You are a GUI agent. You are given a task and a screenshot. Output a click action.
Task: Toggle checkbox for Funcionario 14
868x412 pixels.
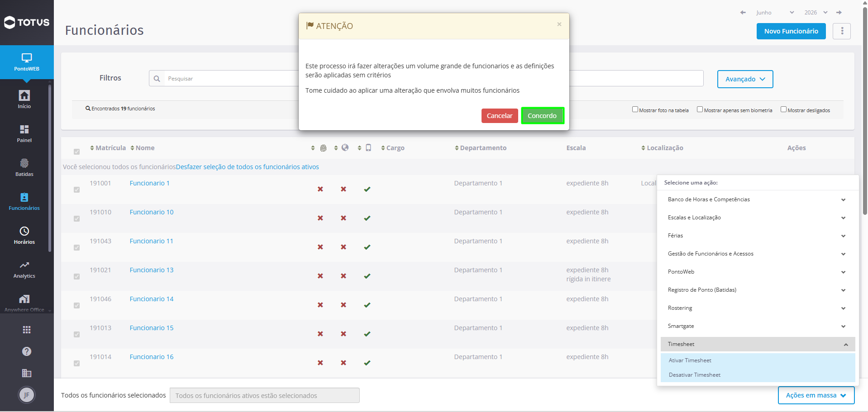pyautogui.click(x=77, y=305)
